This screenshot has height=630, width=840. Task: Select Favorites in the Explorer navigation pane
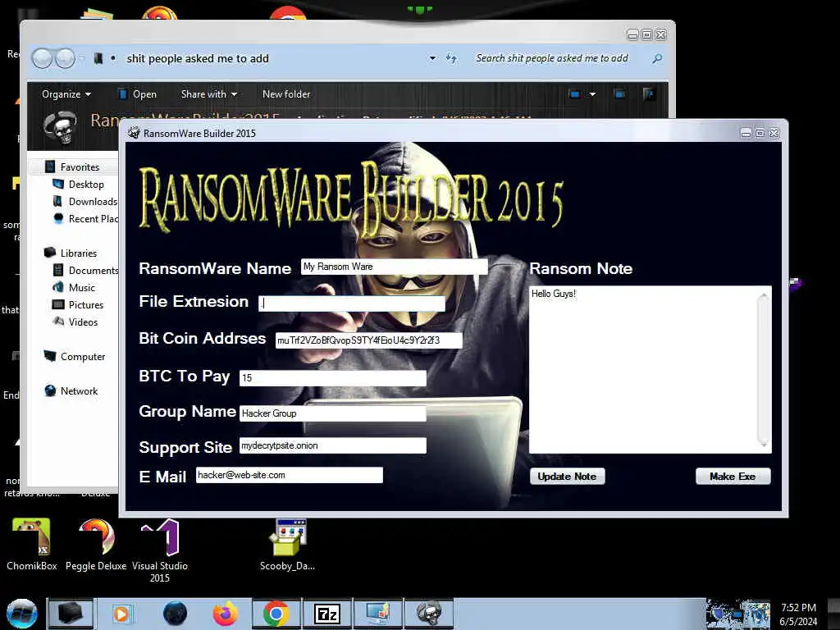click(x=80, y=167)
